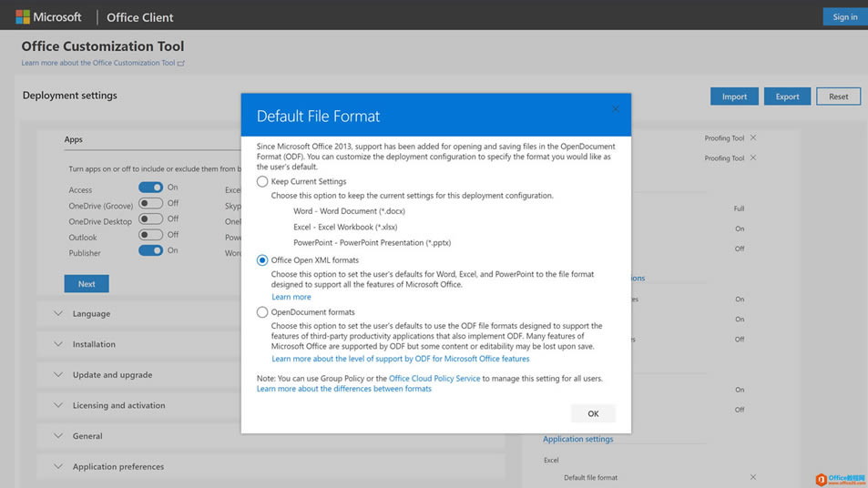Select Office Open XML formats option
This screenshot has height=488, width=868.
point(262,260)
